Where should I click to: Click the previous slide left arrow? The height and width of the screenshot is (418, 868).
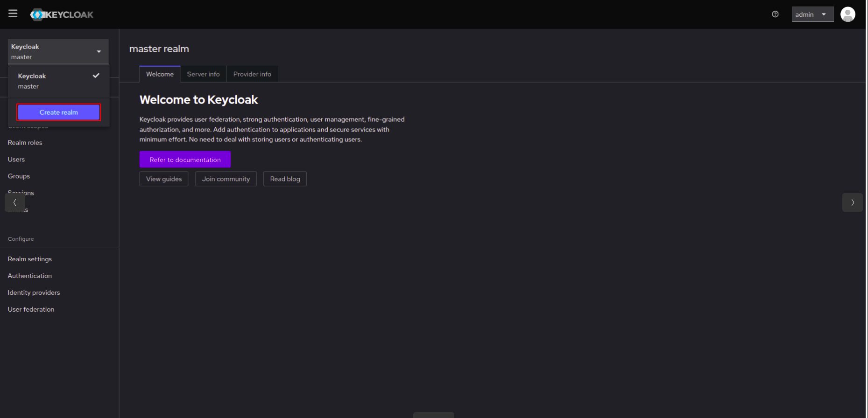point(15,202)
